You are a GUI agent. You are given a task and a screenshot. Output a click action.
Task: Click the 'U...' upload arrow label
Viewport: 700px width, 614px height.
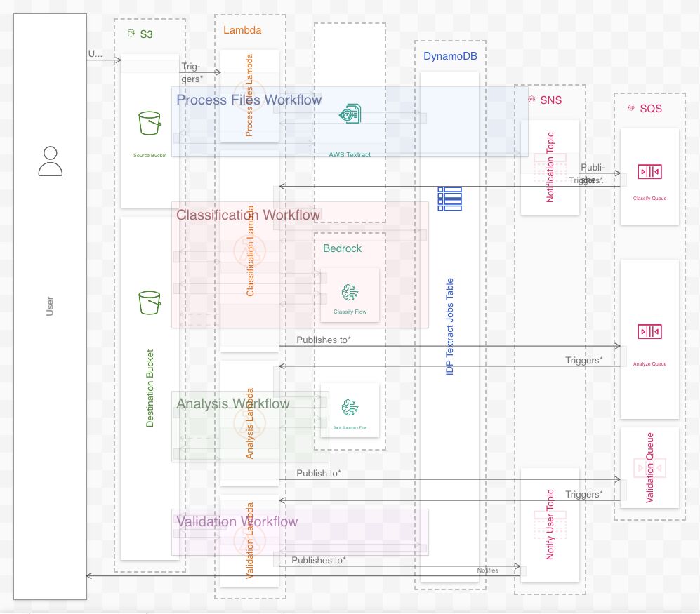95,53
